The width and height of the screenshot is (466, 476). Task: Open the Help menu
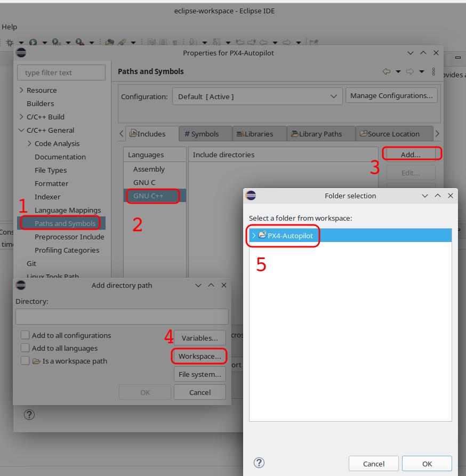click(x=9, y=27)
